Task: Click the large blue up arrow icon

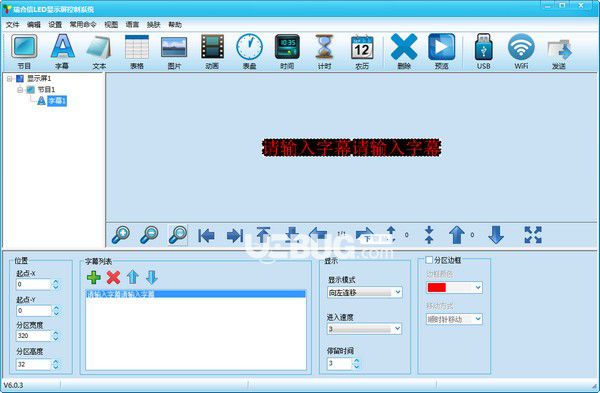Action: (x=457, y=235)
